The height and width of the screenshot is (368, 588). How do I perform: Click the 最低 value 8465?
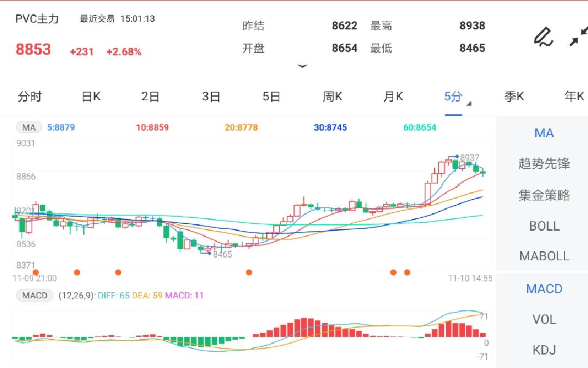click(472, 48)
